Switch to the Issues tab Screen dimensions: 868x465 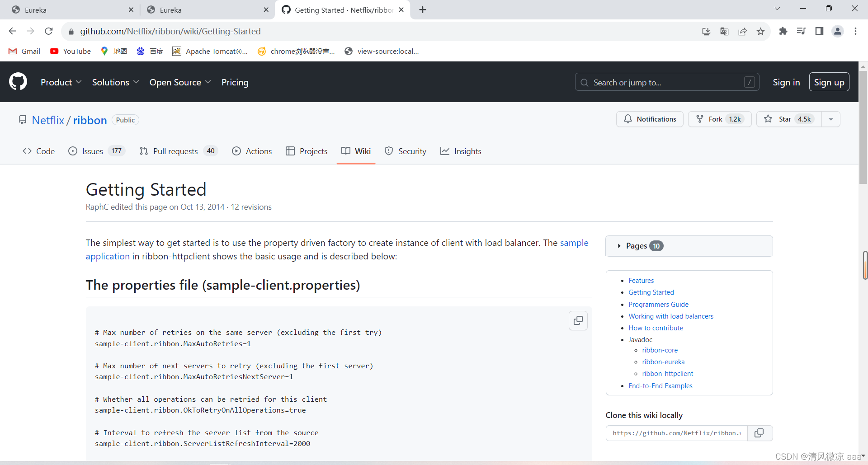click(97, 151)
